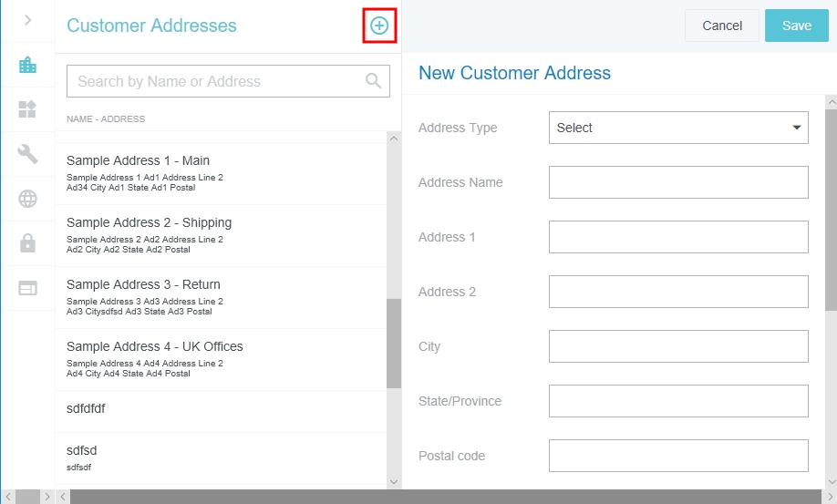Expand the sidebar with chevron arrow
The width and height of the screenshot is (837, 504).
(x=27, y=20)
